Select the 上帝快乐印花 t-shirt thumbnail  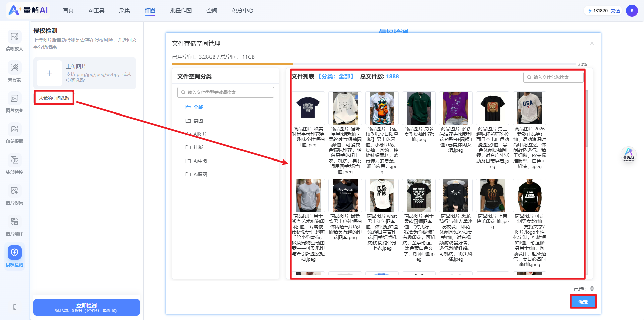tap(493, 195)
